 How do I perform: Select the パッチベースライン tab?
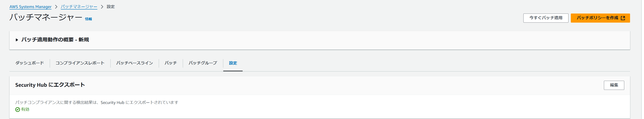coord(135,63)
